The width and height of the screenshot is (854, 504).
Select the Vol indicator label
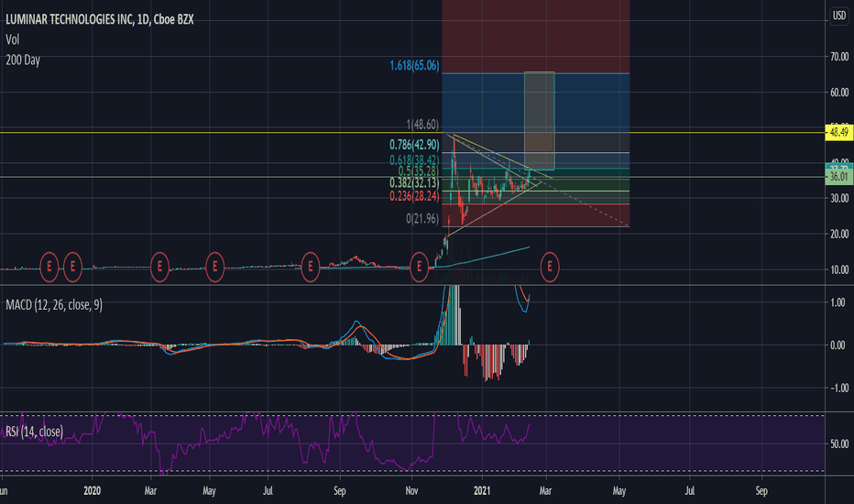point(13,39)
